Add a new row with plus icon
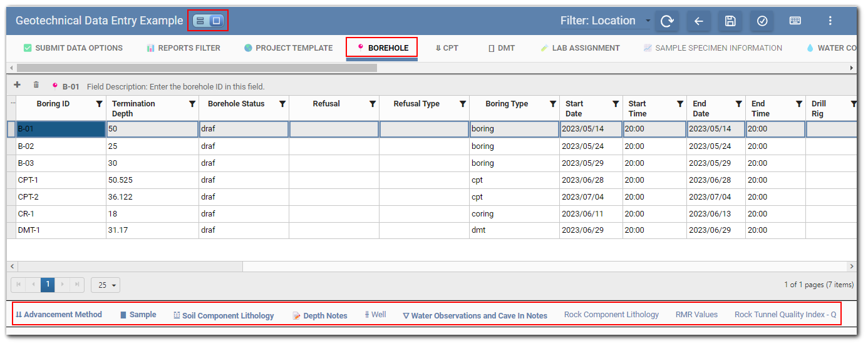The height and width of the screenshot is (346, 868). [x=17, y=85]
